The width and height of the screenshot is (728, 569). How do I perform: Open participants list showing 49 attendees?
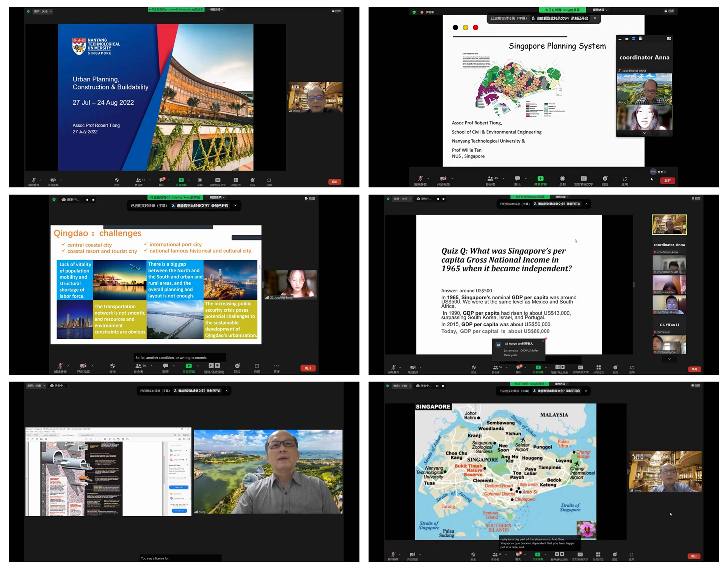(491, 179)
